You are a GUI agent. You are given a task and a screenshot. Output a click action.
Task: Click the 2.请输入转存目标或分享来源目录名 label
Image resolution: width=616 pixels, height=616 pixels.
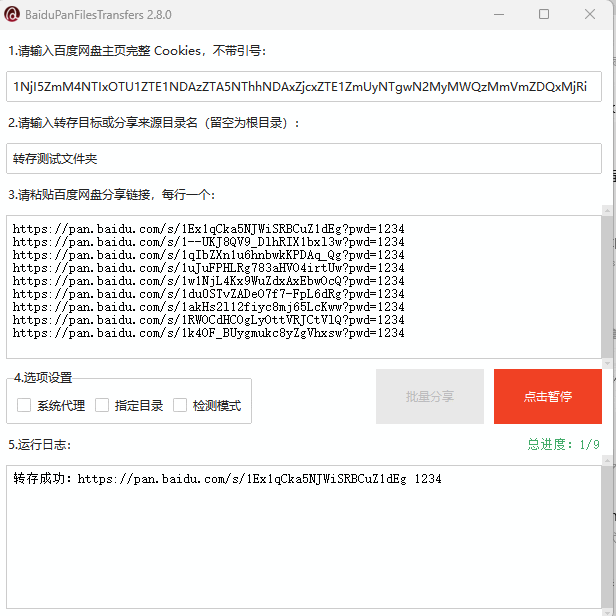(154, 123)
